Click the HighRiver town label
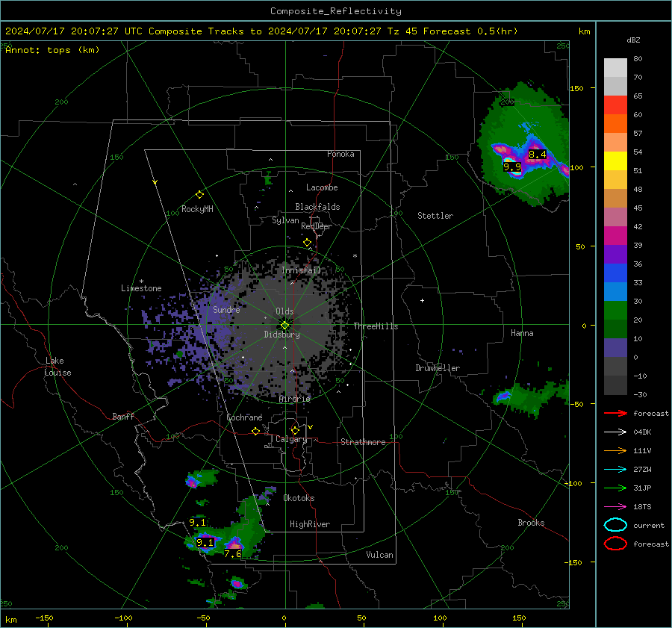Image resolution: width=672 pixels, height=628 pixels. (x=310, y=524)
